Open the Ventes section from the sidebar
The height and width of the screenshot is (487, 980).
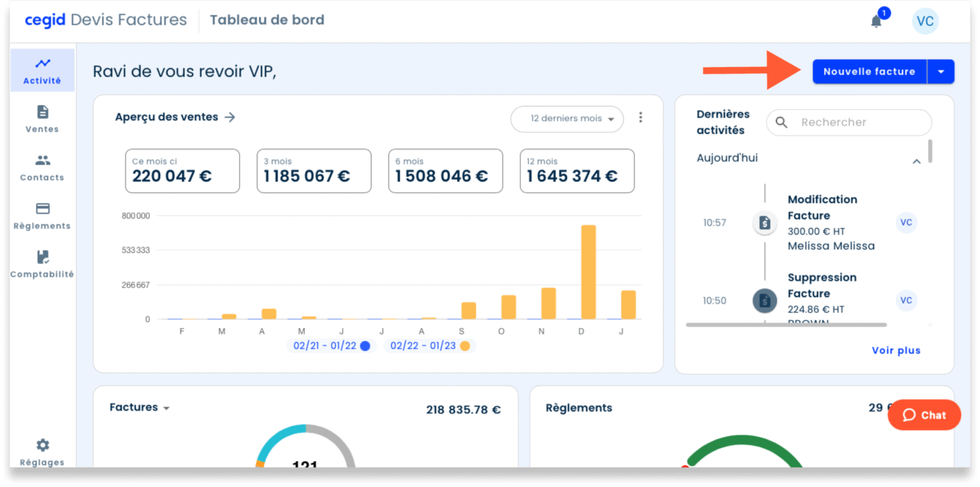pyautogui.click(x=41, y=120)
